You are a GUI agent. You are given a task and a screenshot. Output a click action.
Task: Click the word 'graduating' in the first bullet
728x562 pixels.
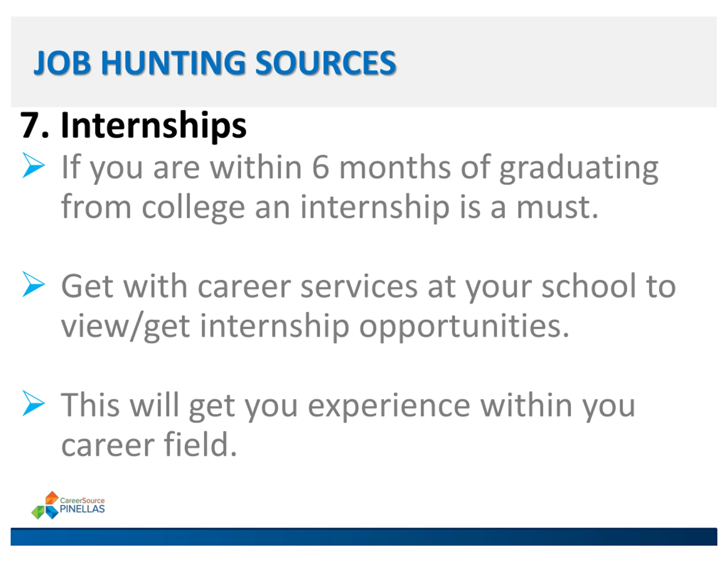point(578,168)
